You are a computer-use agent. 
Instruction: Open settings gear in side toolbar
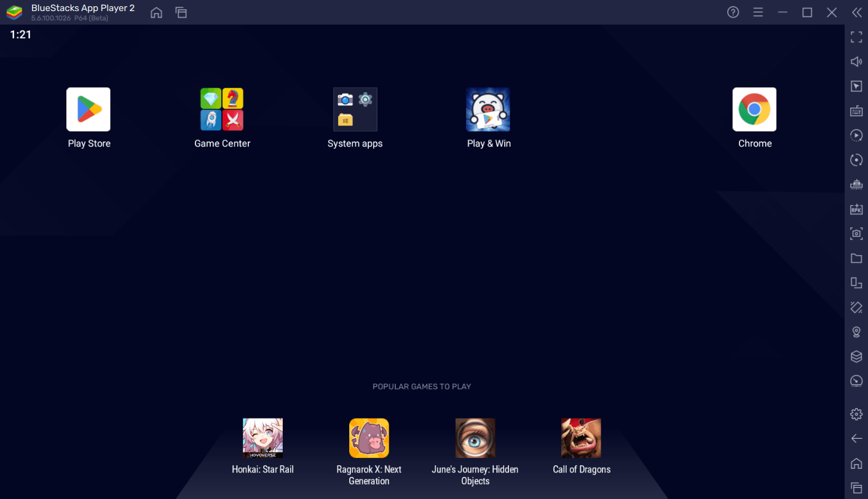tap(856, 414)
